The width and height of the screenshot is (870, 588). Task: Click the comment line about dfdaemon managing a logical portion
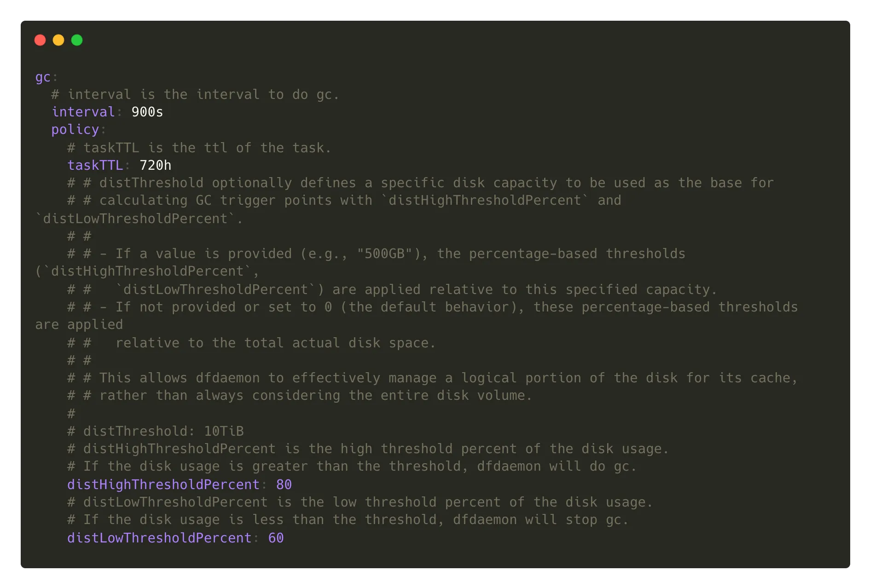[x=433, y=378]
